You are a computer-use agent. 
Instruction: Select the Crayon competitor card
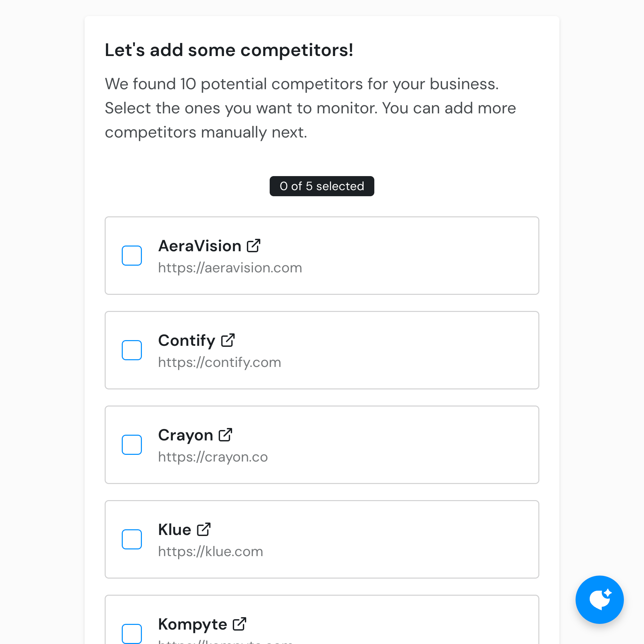click(x=402, y=444)
